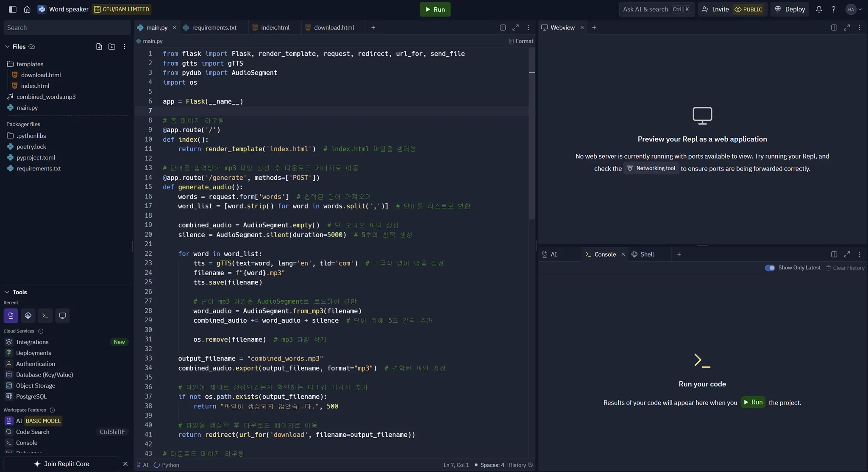868x472 pixels.
Task: Open the help question mark icon
Action: pyautogui.click(x=833, y=9)
